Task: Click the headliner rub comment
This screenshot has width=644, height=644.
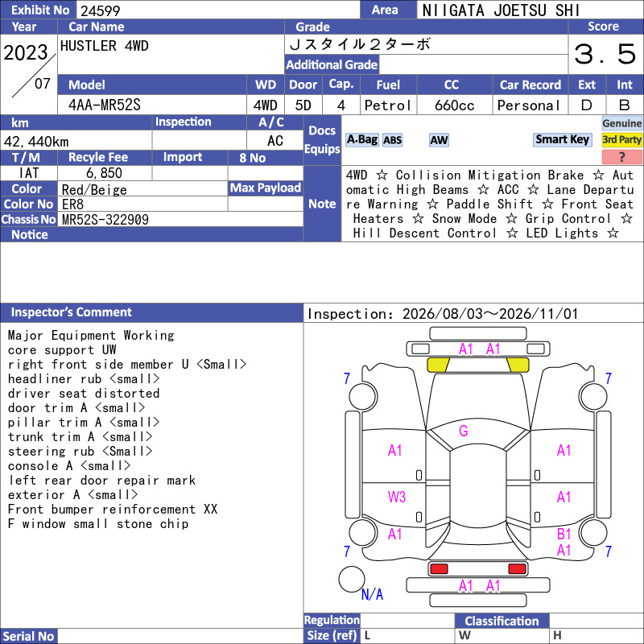Action: click(x=84, y=379)
